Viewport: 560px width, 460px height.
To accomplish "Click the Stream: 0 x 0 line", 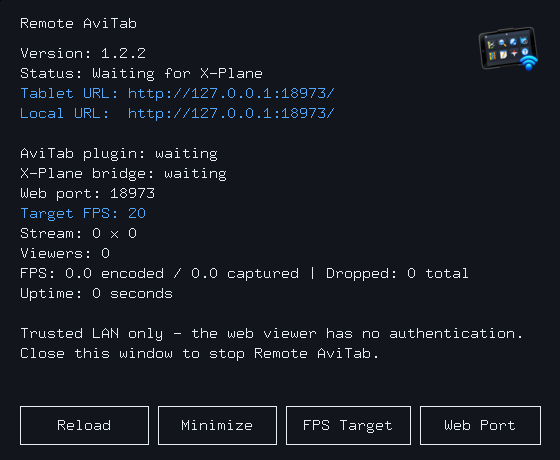I will tap(79, 234).
